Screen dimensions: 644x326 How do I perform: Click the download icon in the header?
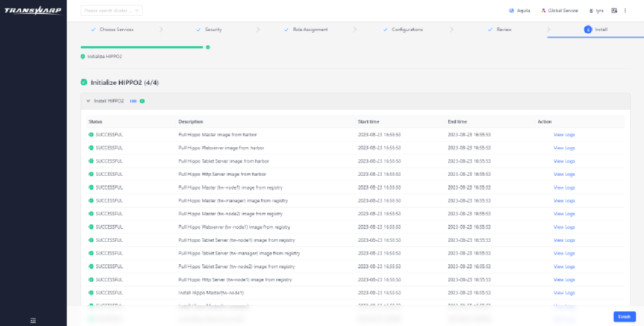click(614, 11)
